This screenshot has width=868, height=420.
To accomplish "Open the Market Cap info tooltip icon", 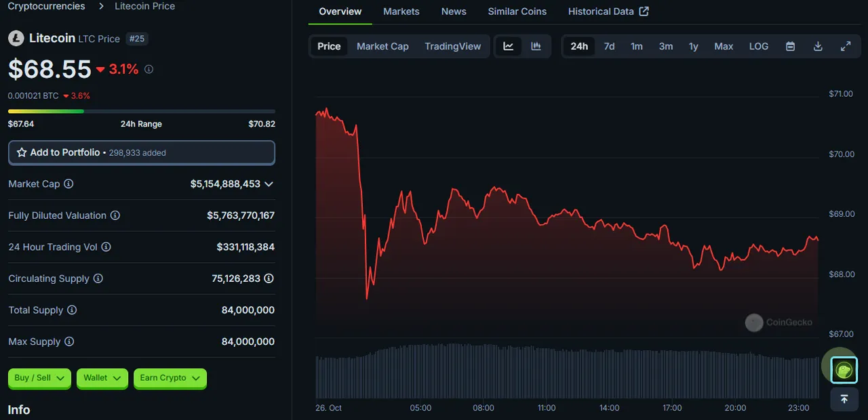I will tap(68, 184).
